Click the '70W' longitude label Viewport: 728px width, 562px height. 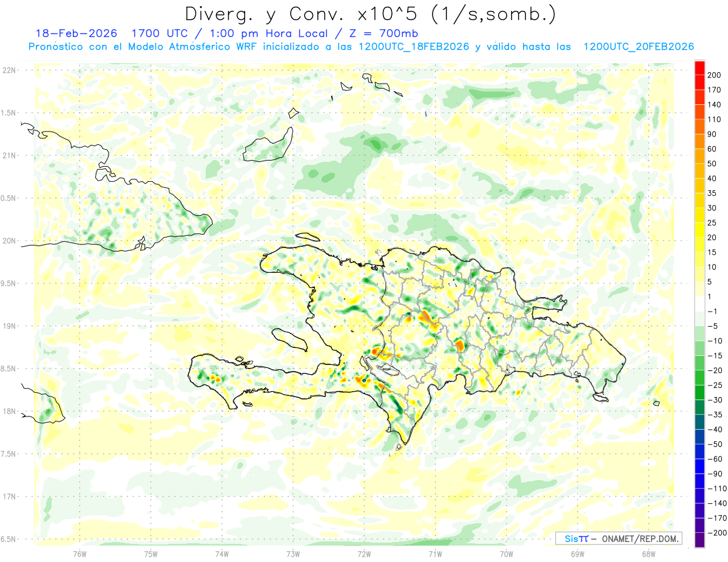[x=507, y=553]
